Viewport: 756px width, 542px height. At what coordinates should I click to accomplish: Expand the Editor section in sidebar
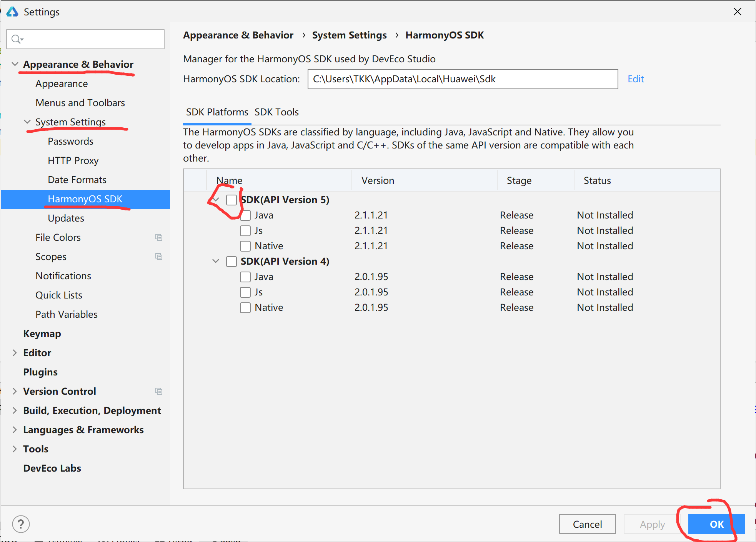15,353
